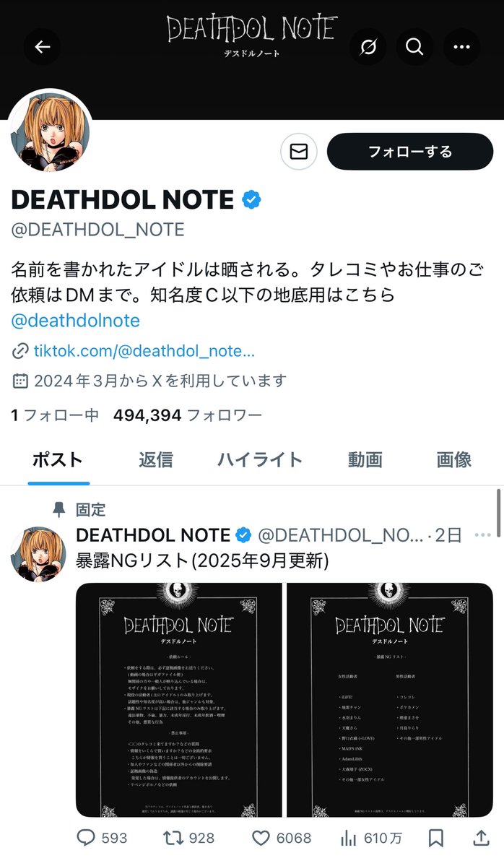Open the three-dot profile menu
Viewport: 504px width, 866px height.
[461, 47]
